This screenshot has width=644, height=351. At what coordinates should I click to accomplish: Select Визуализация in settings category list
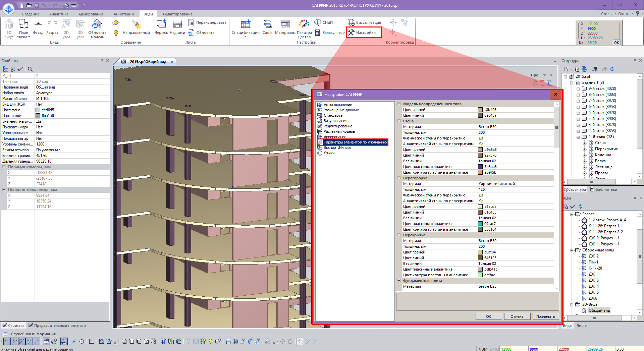[335, 121]
